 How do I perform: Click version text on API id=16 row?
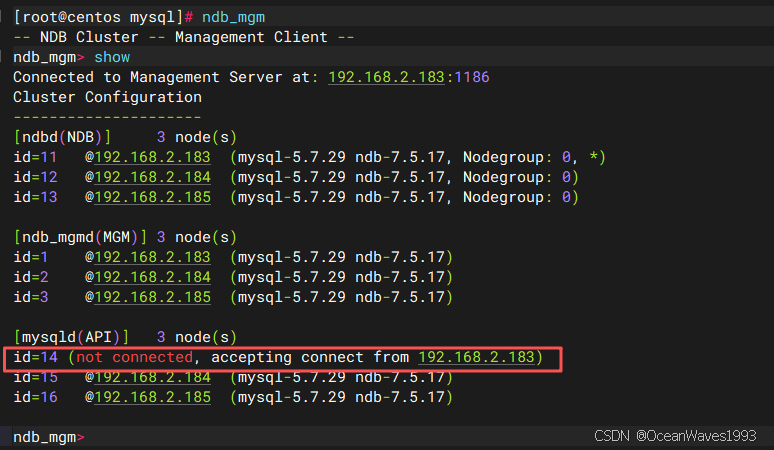[341, 397]
